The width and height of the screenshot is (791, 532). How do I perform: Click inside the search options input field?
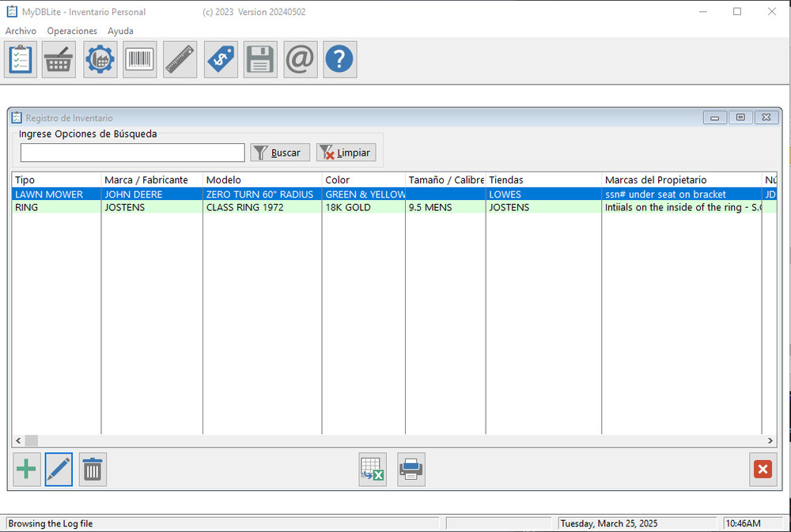pos(131,152)
